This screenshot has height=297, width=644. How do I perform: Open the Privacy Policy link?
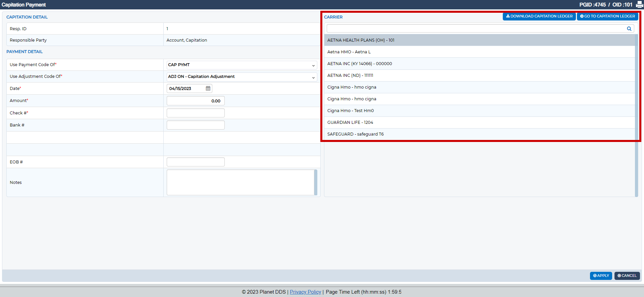coord(305,292)
